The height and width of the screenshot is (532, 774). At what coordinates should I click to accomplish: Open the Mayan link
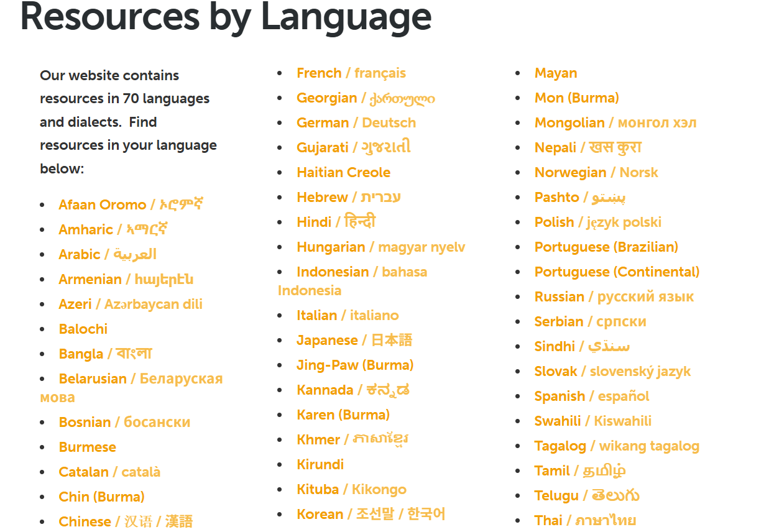click(556, 73)
